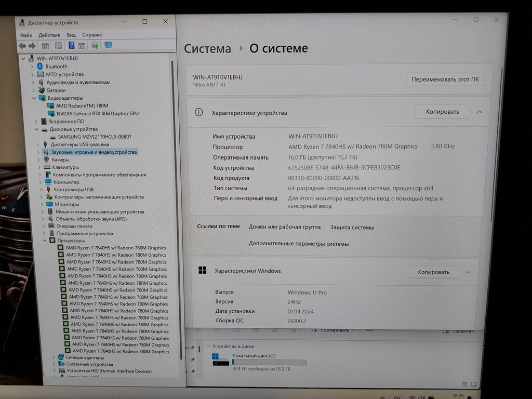This screenshot has width=532, height=399.
Task: Click the Локальный диск (C:) drive icon
Action: tap(220, 360)
